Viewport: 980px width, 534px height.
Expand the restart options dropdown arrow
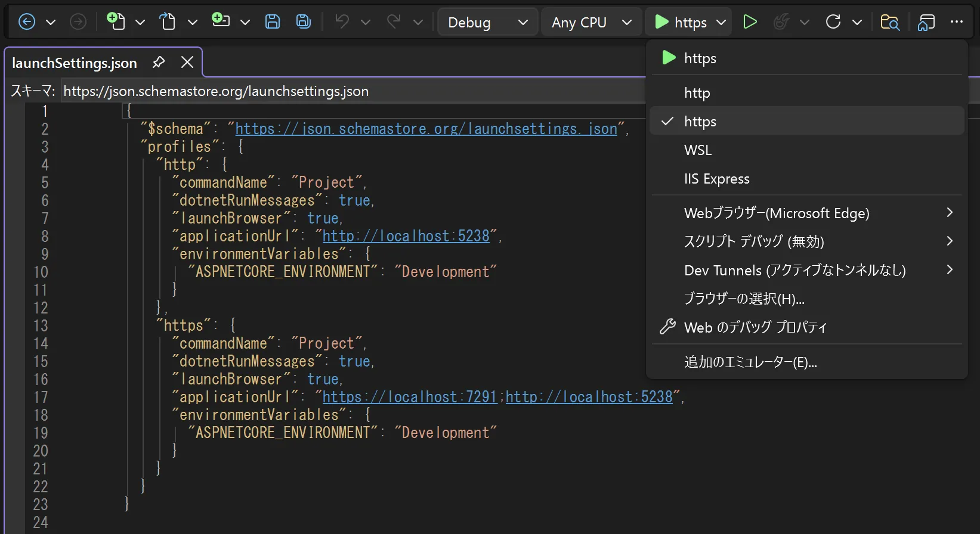pos(857,23)
